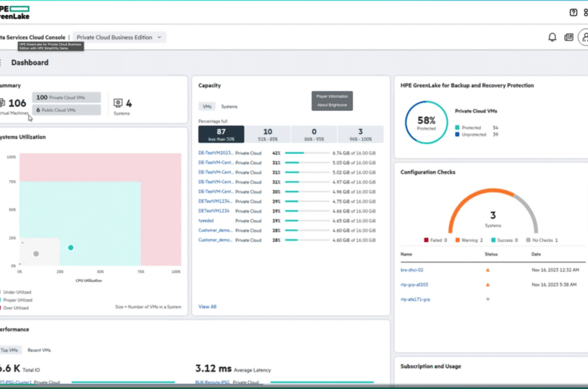Click the date Nov 16, 2023 12:32 AM
The image size is (588, 389).
pos(555,270)
